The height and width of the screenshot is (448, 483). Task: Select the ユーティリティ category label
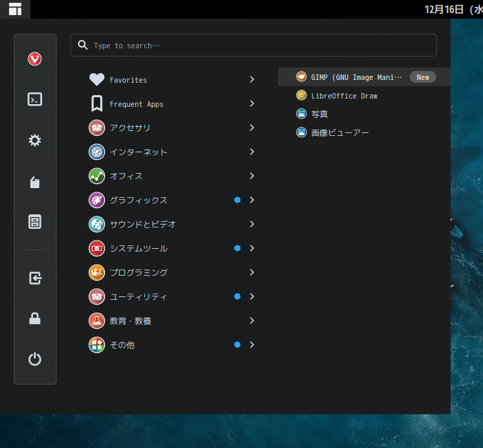pos(139,296)
